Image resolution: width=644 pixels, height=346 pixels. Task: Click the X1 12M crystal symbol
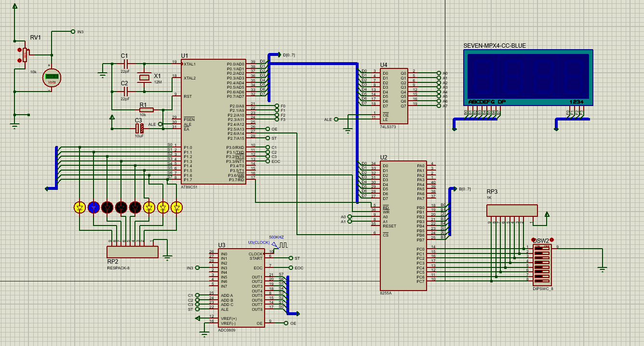[x=144, y=77]
